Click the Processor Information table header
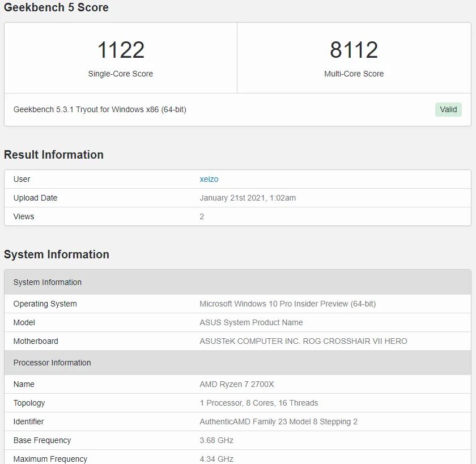This screenshot has width=476, height=464. click(237, 363)
